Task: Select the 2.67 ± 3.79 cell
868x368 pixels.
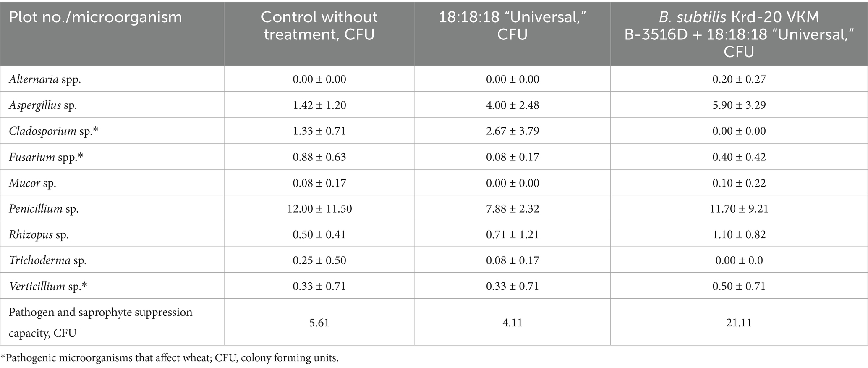Action: click(512, 131)
